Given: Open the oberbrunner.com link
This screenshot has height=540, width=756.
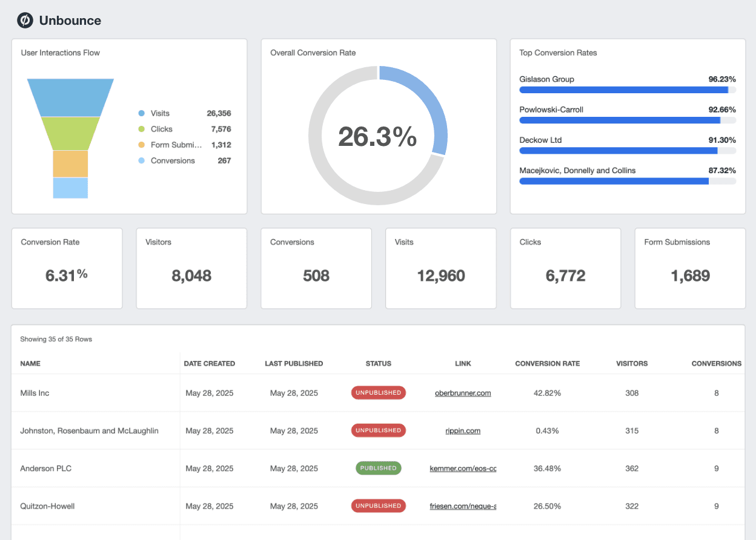Looking at the screenshot, I should click(x=463, y=392).
